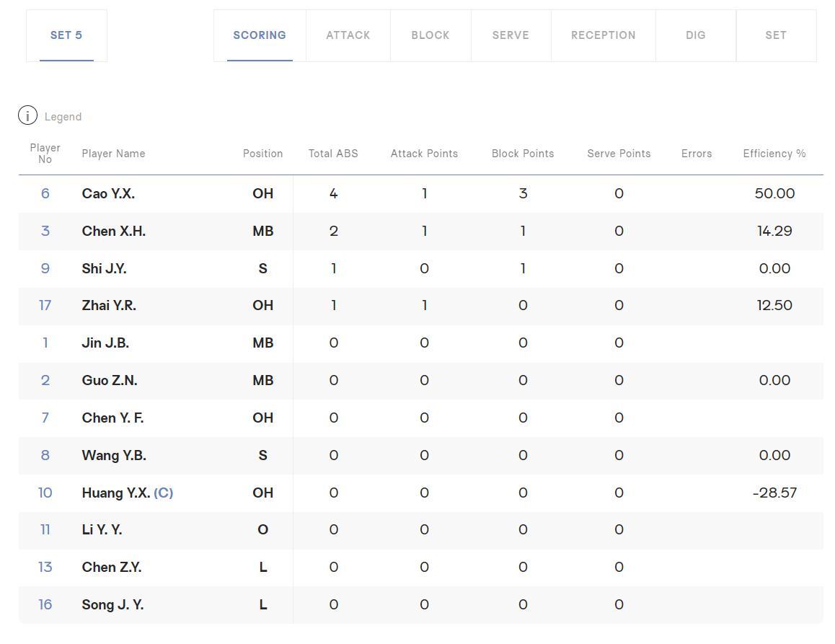Show the DIG statistics tab

695,35
